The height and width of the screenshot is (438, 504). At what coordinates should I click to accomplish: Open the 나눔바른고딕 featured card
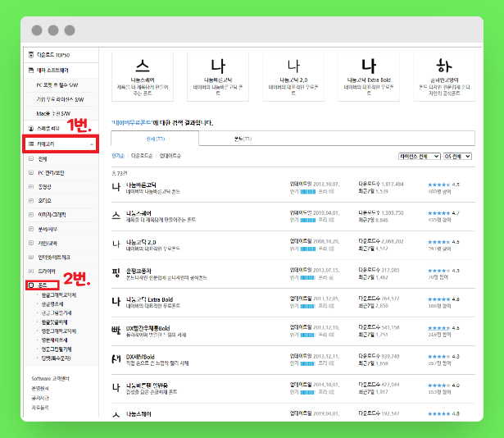click(218, 77)
